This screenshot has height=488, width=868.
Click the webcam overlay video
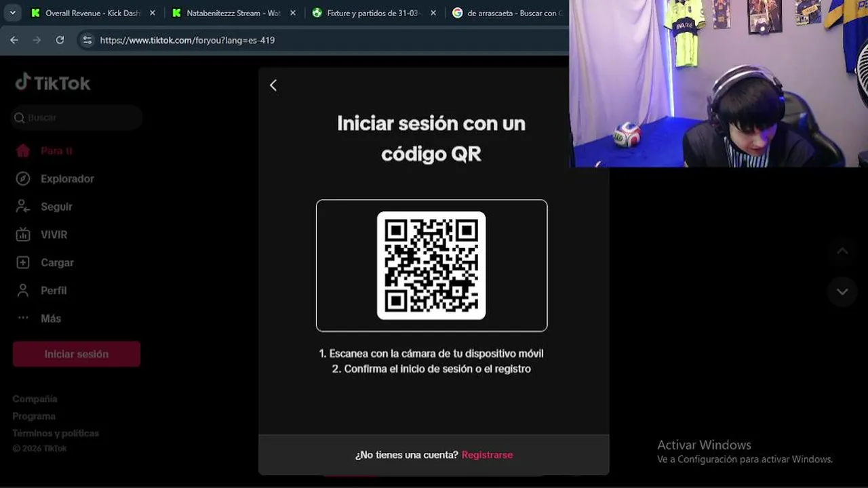point(718,83)
